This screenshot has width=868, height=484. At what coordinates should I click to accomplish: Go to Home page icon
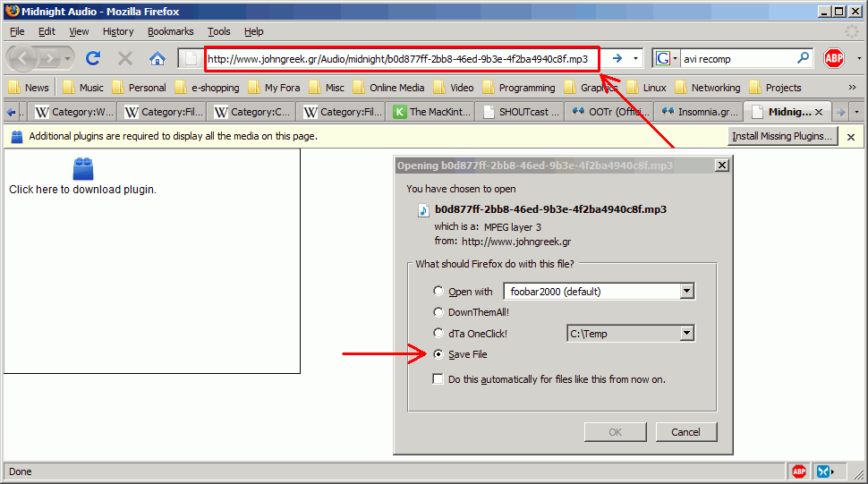pyautogui.click(x=157, y=58)
